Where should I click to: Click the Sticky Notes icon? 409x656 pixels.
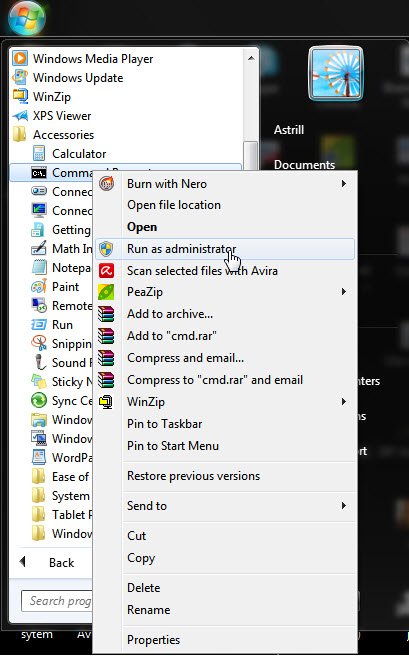click(39, 382)
